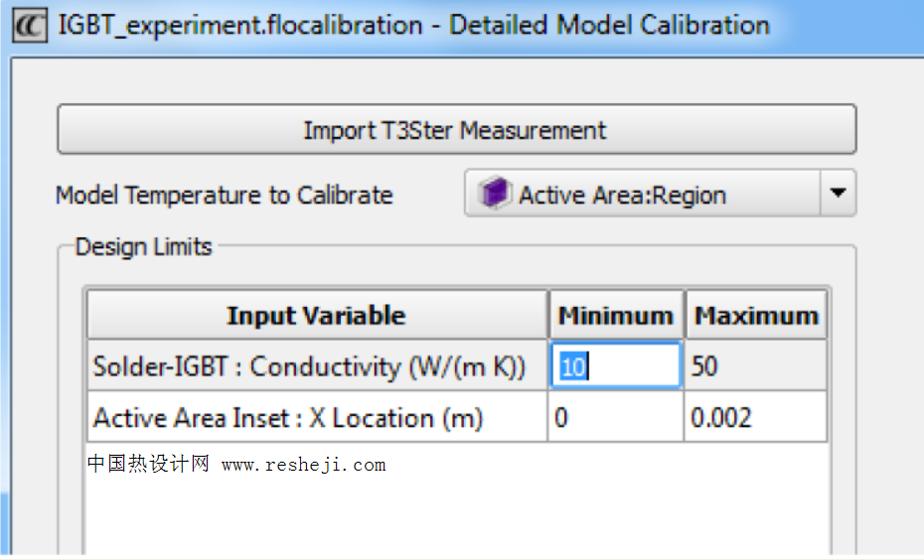Sort by the Input Variable column header

pyautogui.click(x=316, y=316)
